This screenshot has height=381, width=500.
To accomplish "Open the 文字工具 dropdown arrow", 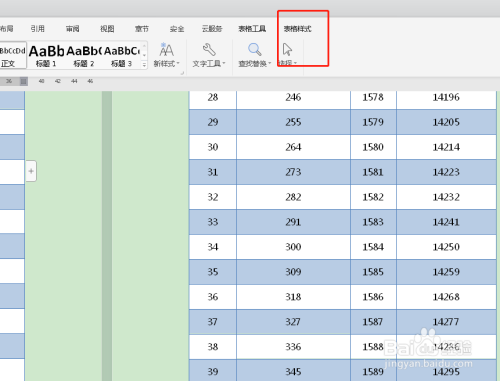I will tap(224, 63).
